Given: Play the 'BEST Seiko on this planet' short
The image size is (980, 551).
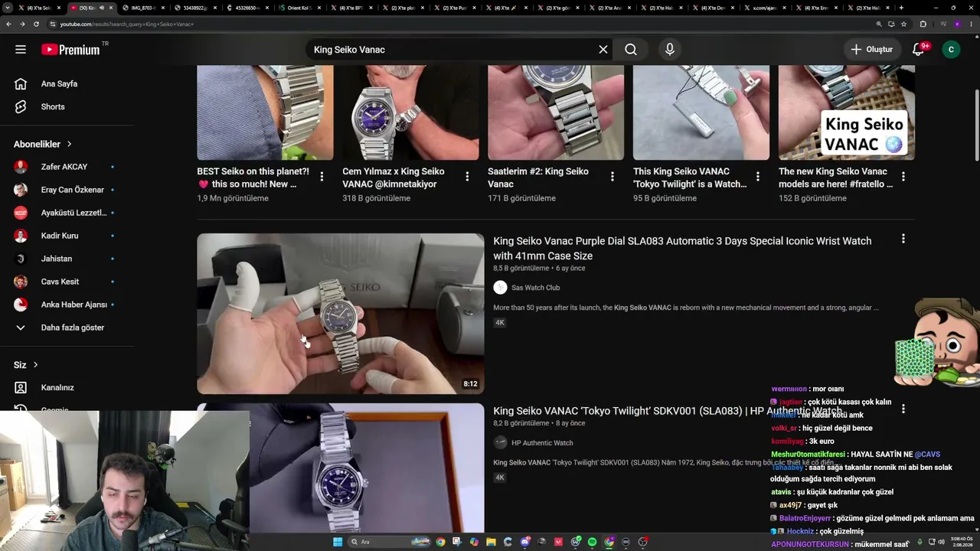Looking at the screenshot, I should pyautogui.click(x=265, y=112).
